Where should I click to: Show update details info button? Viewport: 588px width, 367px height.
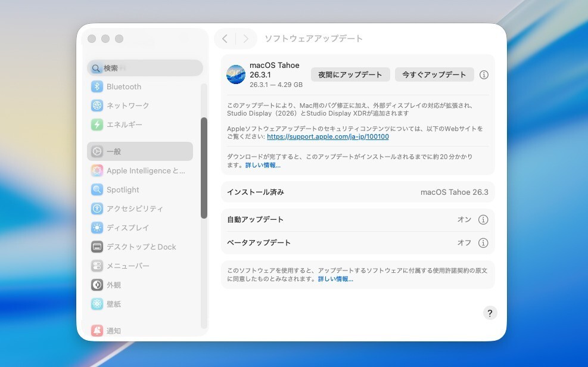(x=484, y=75)
